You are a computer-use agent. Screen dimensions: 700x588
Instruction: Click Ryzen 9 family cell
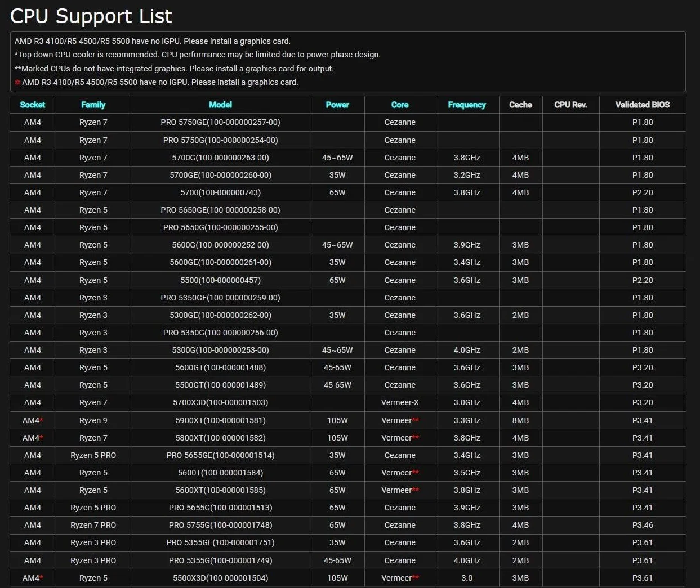[x=93, y=420]
